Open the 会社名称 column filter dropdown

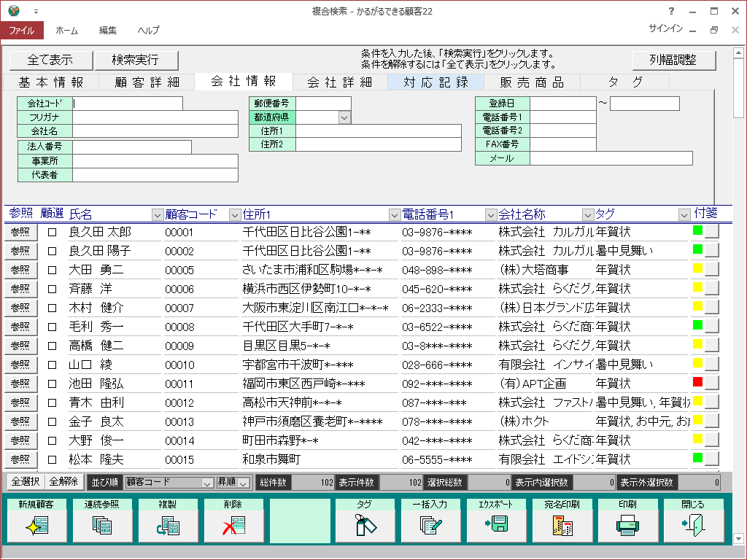588,215
